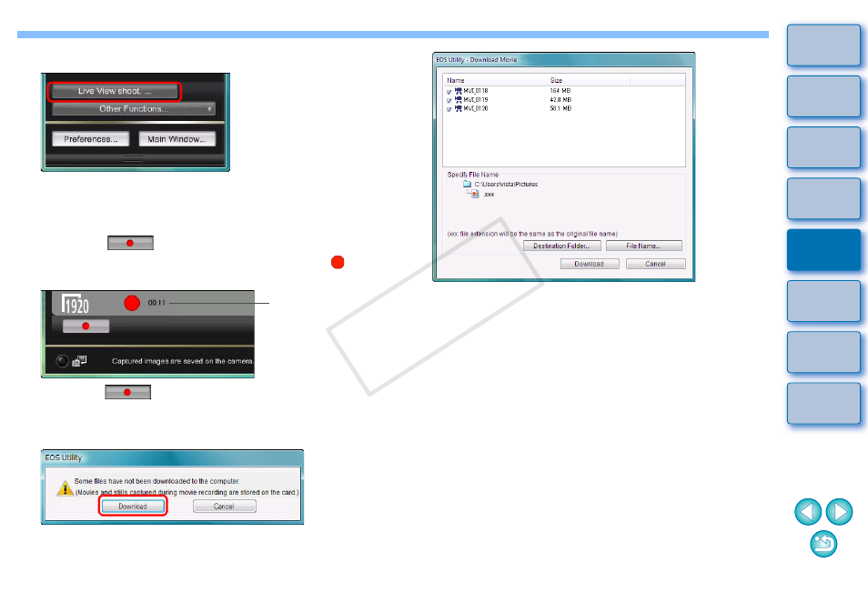Click the standalone record button above the capture window
868x613 pixels.
click(x=130, y=243)
